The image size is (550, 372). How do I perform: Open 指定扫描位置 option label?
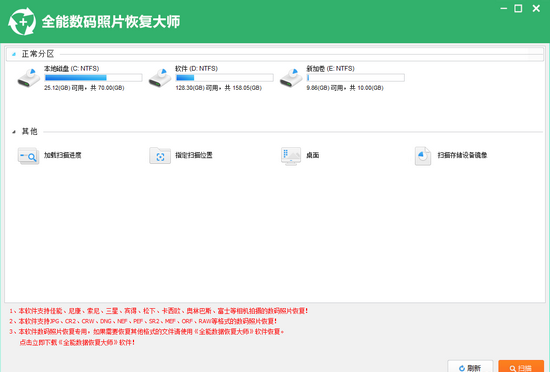click(194, 155)
